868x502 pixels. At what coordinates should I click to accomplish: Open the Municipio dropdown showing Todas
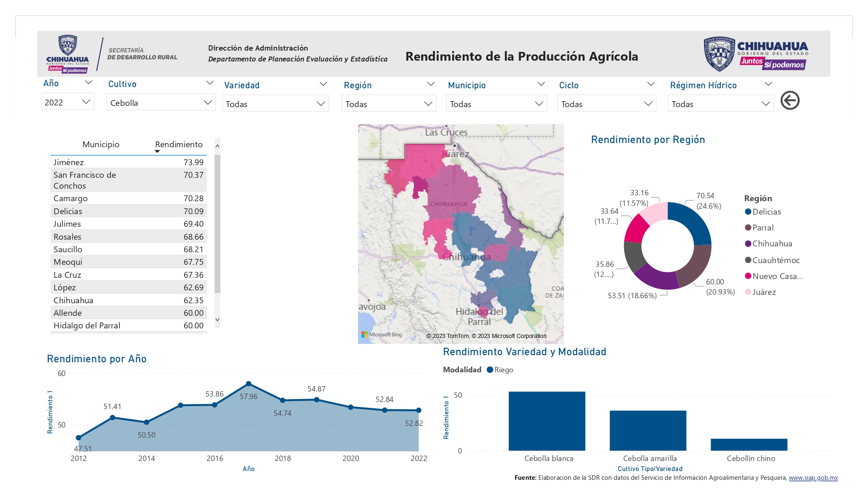click(x=497, y=104)
